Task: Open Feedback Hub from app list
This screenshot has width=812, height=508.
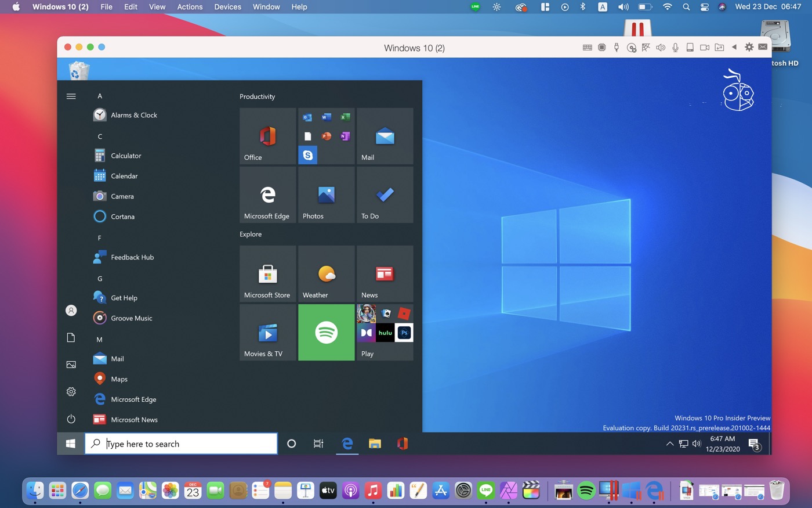Action: tap(132, 257)
